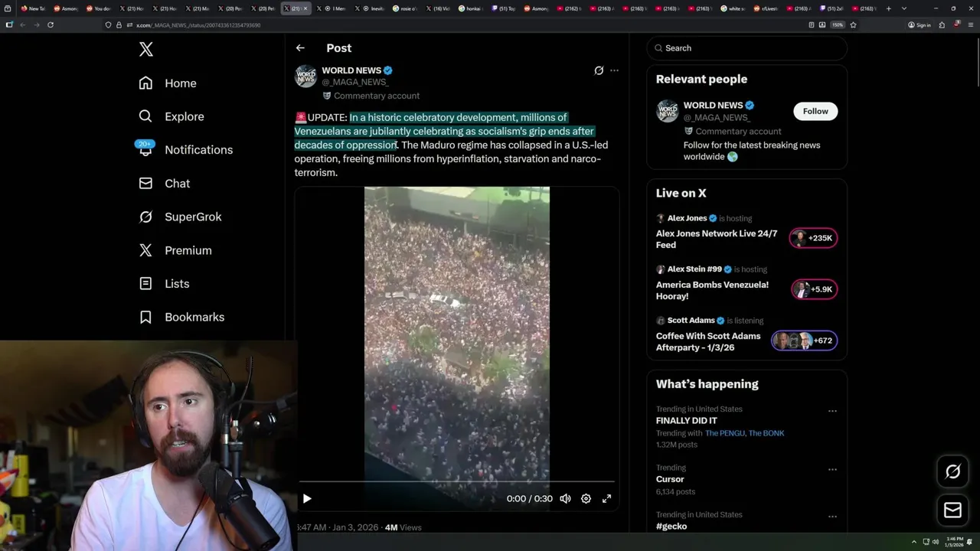980x551 pixels.
Task: Click the Explore magnifier icon in the sidebar
Action: (x=145, y=116)
